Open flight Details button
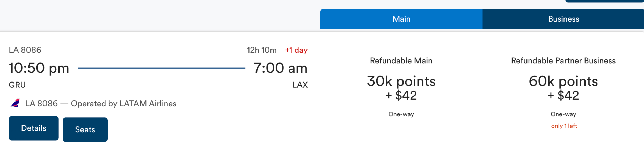This screenshot has width=644, height=150. click(34, 128)
